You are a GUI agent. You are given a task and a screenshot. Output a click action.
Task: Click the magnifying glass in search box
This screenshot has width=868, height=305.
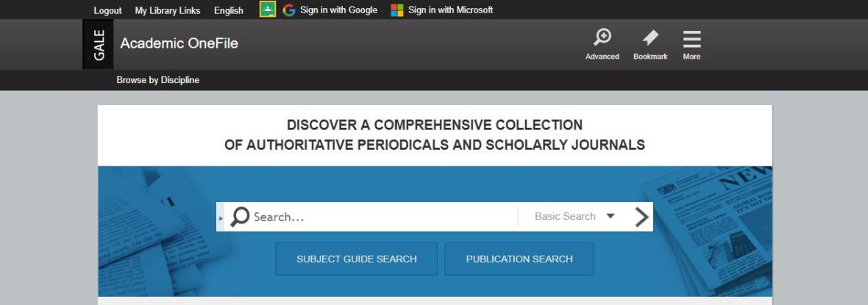[x=240, y=217]
